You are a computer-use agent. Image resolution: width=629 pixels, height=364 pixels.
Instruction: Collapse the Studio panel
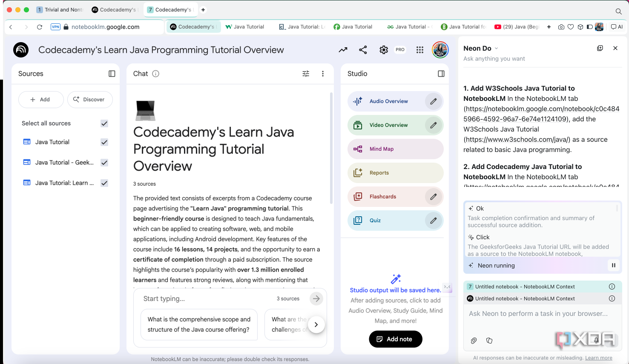click(441, 74)
